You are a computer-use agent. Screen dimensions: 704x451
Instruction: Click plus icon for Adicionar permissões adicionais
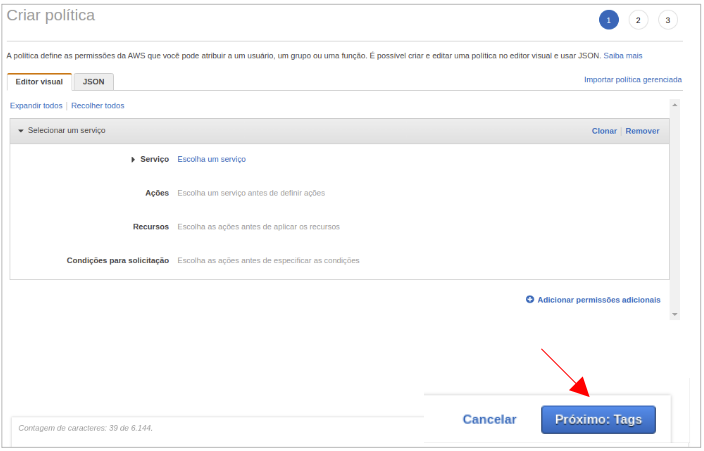pos(530,300)
